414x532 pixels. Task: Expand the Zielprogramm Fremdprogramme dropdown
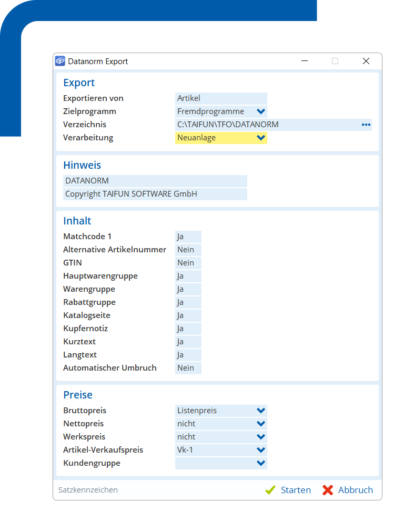coord(260,111)
